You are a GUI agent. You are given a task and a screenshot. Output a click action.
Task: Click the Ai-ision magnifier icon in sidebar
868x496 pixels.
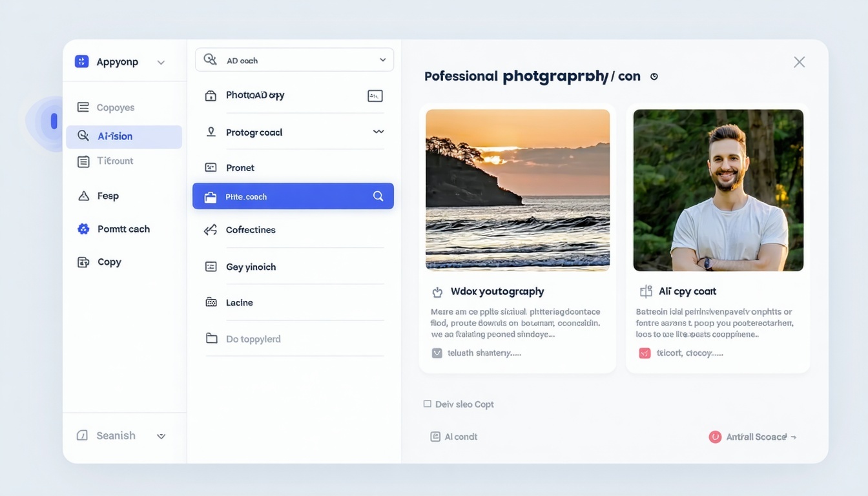coord(85,136)
